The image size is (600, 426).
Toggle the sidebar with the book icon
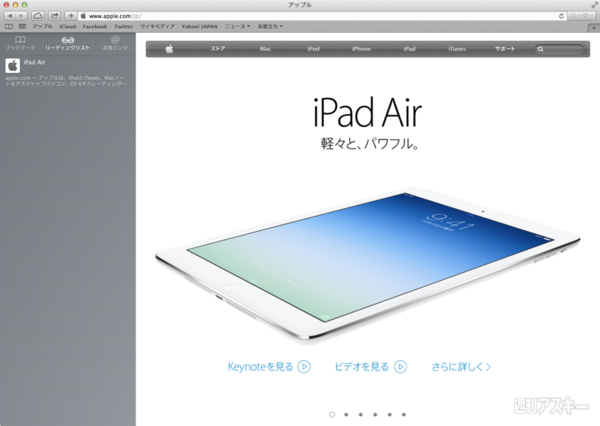(9, 26)
